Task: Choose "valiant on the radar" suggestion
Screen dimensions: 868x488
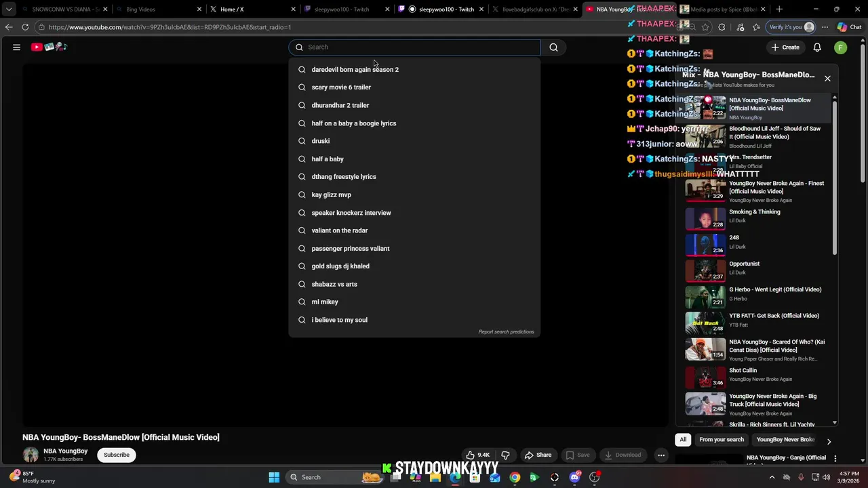Action: [x=414, y=230]
